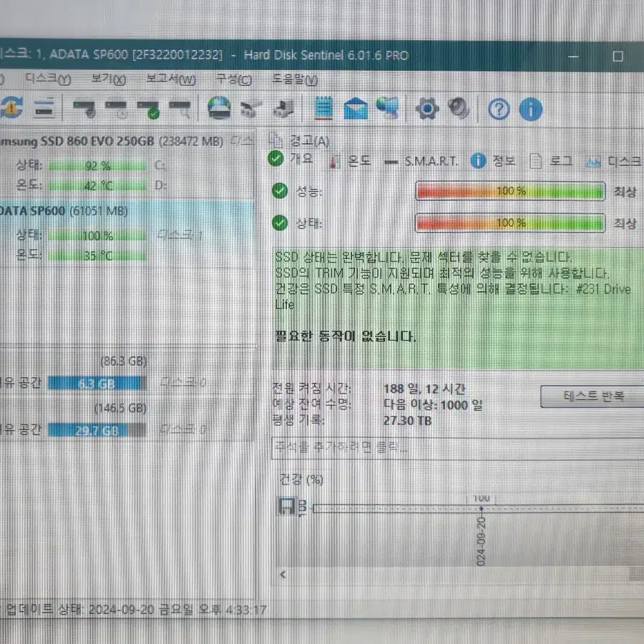Switch to the S.M.A.R.T. tab
Viewport: 644px width, 644px height.
pos(421,162)
